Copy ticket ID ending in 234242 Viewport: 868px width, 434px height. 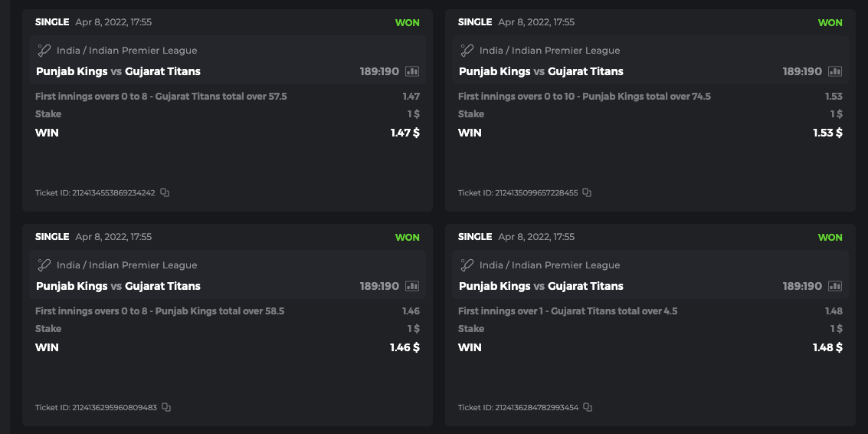[x=165, y=192]
